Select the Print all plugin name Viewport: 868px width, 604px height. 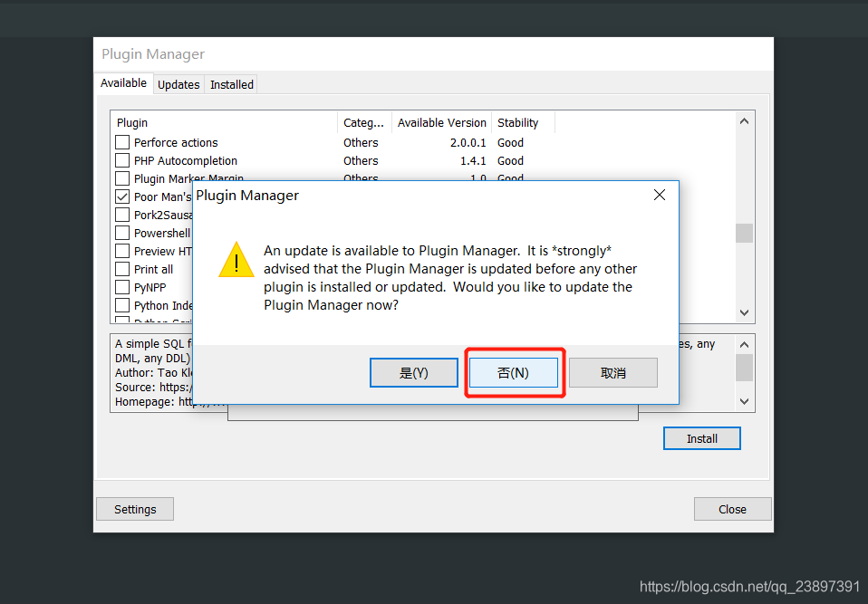(x=153, y=269)
